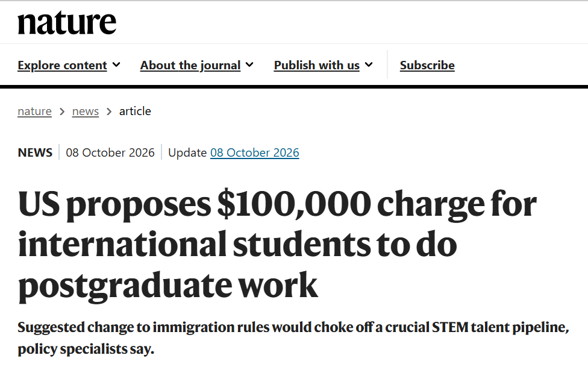
Task: Click the article breadcrumb text
Action: tap(135, 111)
